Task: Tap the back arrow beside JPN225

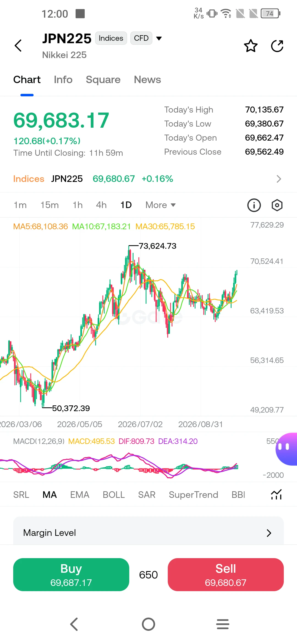Action: [18, 46]
